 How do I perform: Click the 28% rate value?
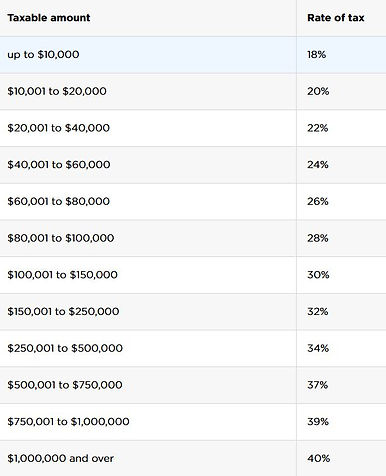coord(318,238)
